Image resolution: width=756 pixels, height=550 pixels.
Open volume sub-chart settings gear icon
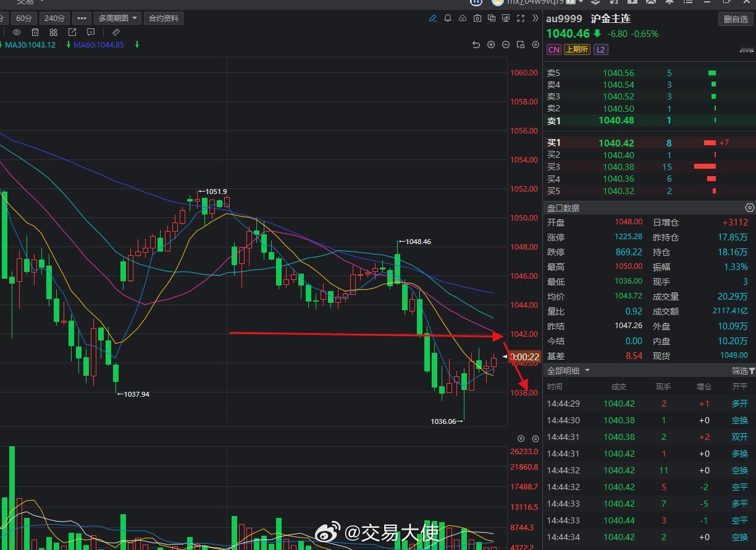[x=535, y=438]
